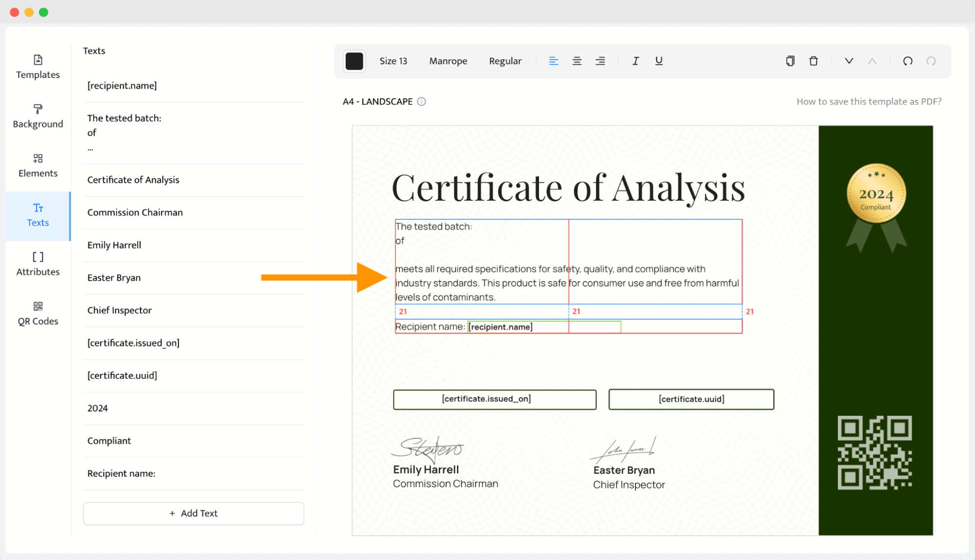Open the Attributes sidebar section
The image size is (975, 560).
click(38, 264)
